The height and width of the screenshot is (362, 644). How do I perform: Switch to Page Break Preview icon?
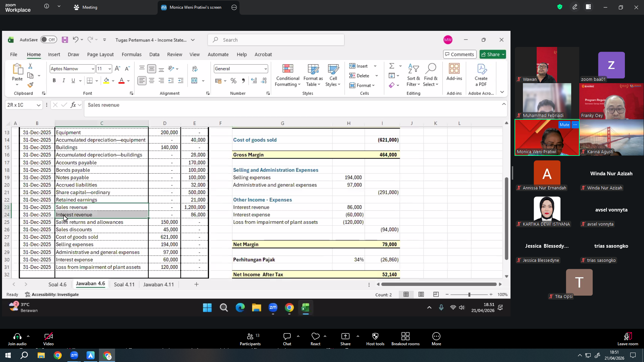pyautogui.click(x=436, y=294)
